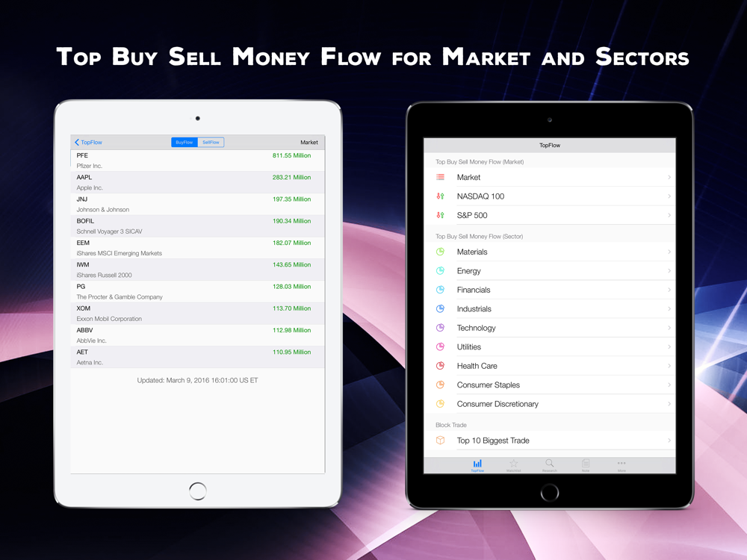Screen dimensions: 747x560
Task: Click the NASDAQ 100 arrows icon
Action: pyautogui.click(x=440, y=196)
